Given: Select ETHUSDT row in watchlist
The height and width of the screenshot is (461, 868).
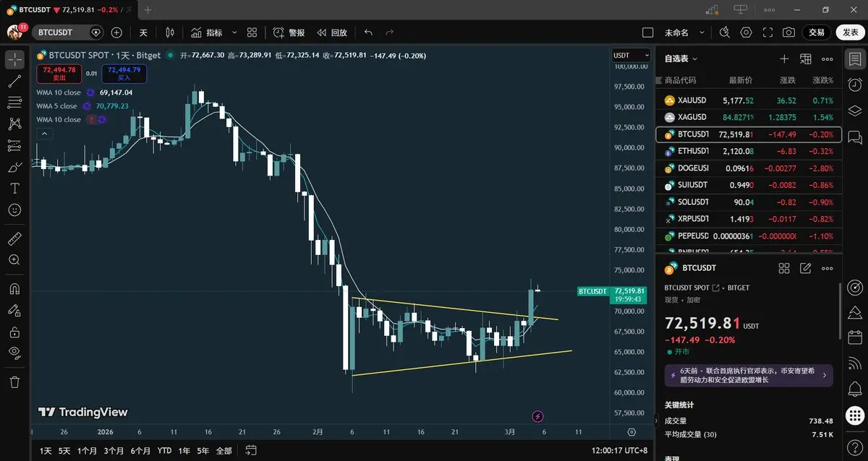Looking at the screenshot, I should (749, 151).
